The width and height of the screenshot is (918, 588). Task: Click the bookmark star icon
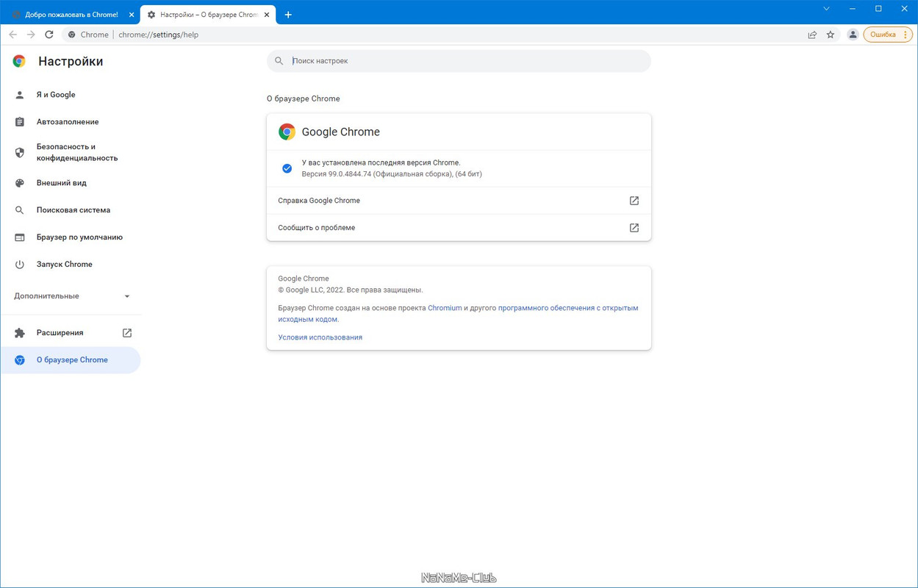(831, 34)
